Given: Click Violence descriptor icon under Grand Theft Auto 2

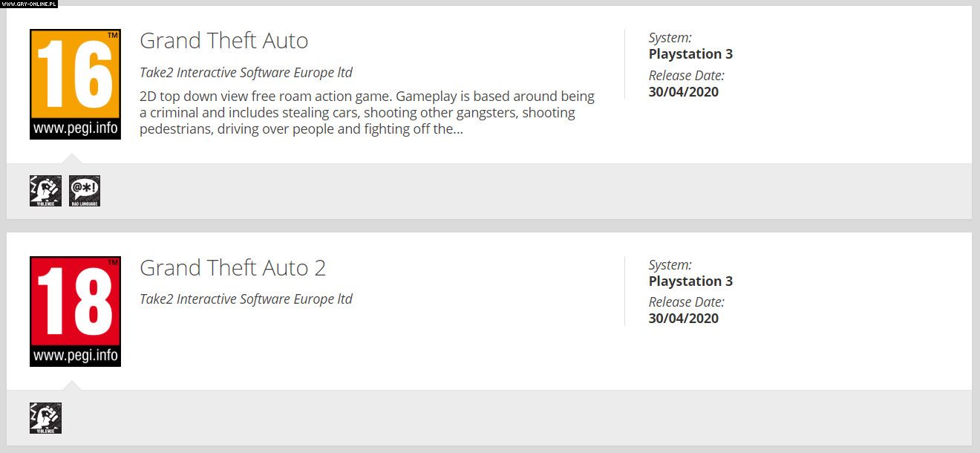Looking at the screenshot, I should point(45,418).
